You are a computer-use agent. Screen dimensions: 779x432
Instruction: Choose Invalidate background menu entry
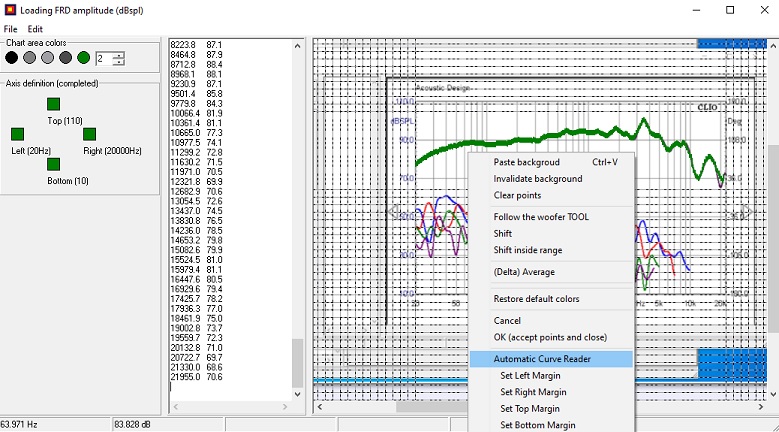tap(551, 179)
